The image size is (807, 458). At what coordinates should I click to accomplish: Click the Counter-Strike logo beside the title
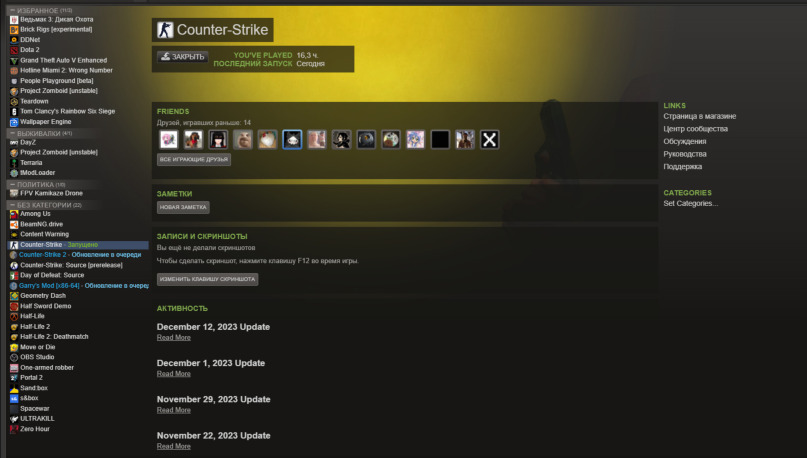(x=165, y=30)
